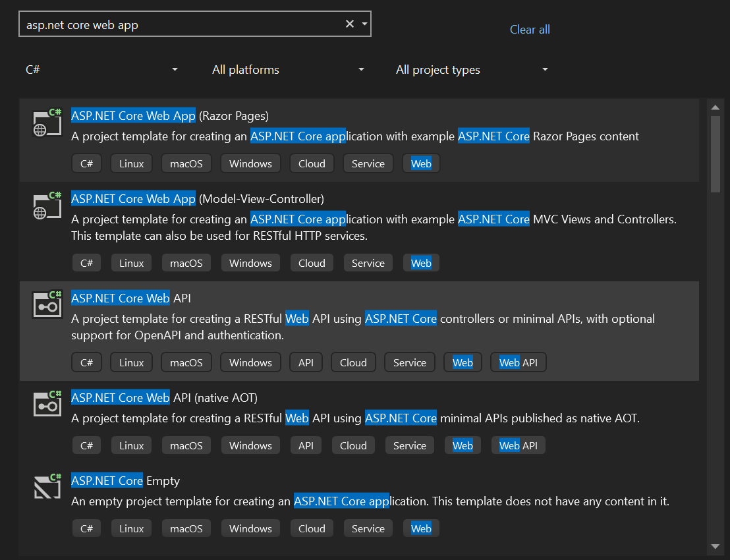This screenshot has height=560, width=730.
Task: Select the ASP.NET Core Empty title
Action: [125, 480]
